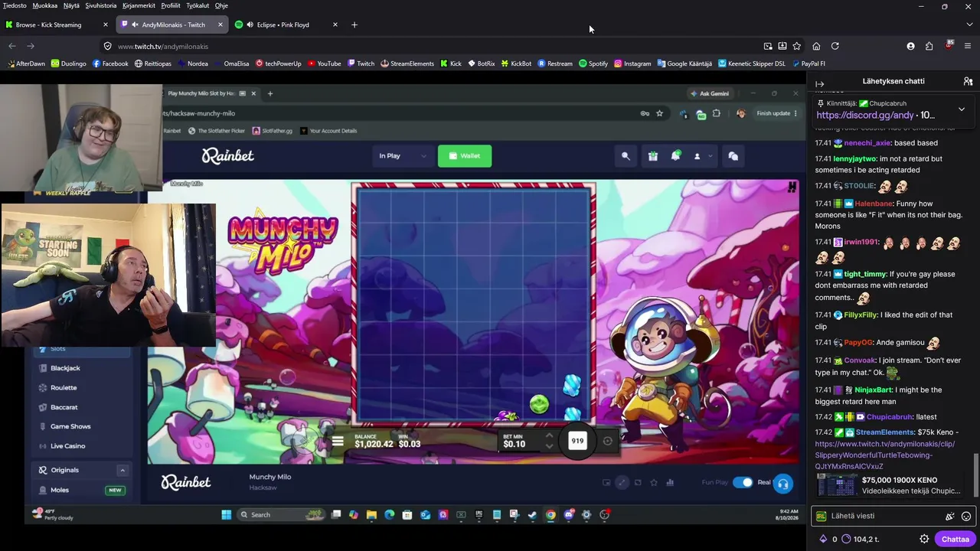The width and height of the screenshot is (980, 551).
Task: Click the Bits diamond icon
Action: [823, 539]
